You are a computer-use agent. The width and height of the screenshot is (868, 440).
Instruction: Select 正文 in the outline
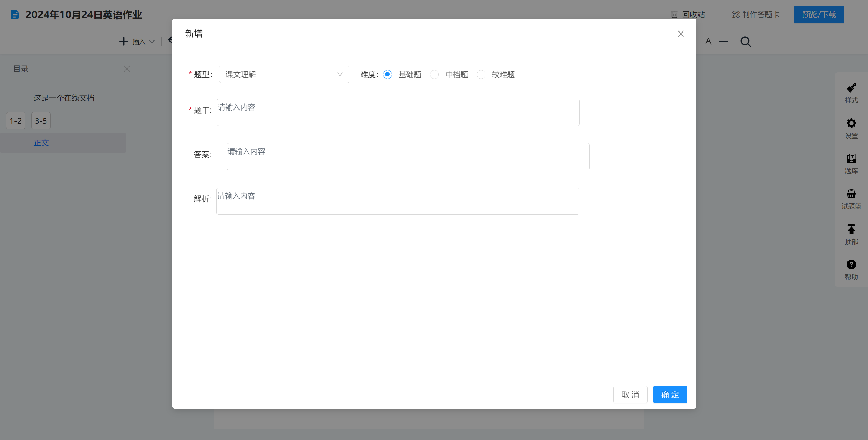click(x=63, y=143)
